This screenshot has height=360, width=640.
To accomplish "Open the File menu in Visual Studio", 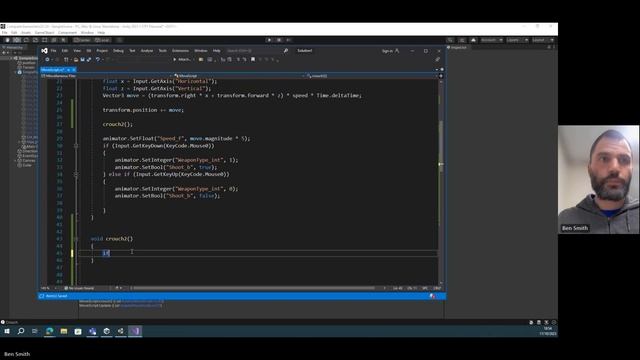I will click(53, 51).
